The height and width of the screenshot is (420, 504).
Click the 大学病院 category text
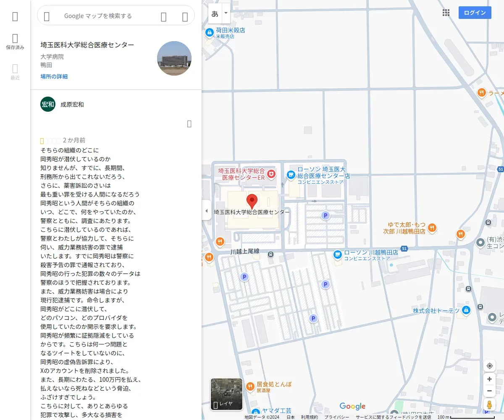click(52, 56)
